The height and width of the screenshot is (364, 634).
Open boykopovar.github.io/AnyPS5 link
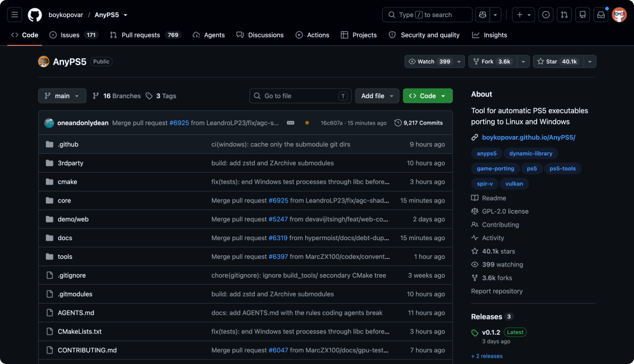click(528, 137)
